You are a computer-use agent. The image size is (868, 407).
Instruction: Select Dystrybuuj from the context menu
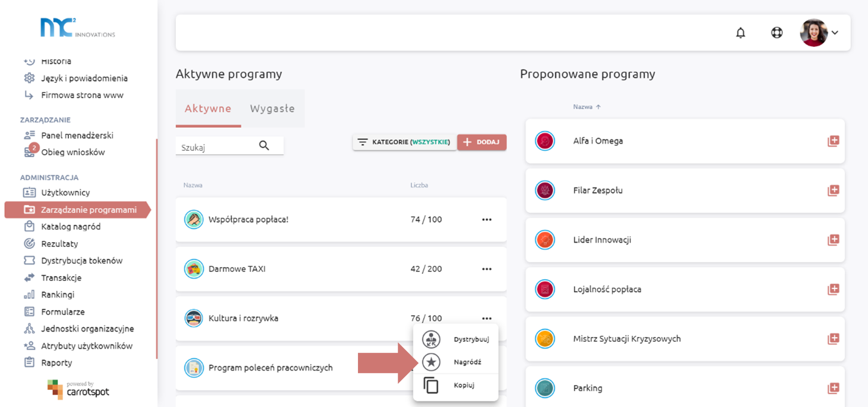pyautogui.click(x=471, y=339)
